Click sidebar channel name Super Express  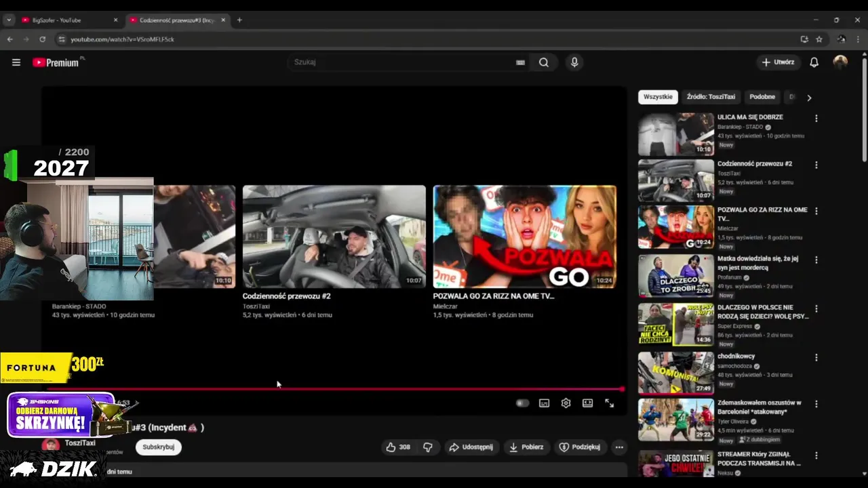point(735,326)
